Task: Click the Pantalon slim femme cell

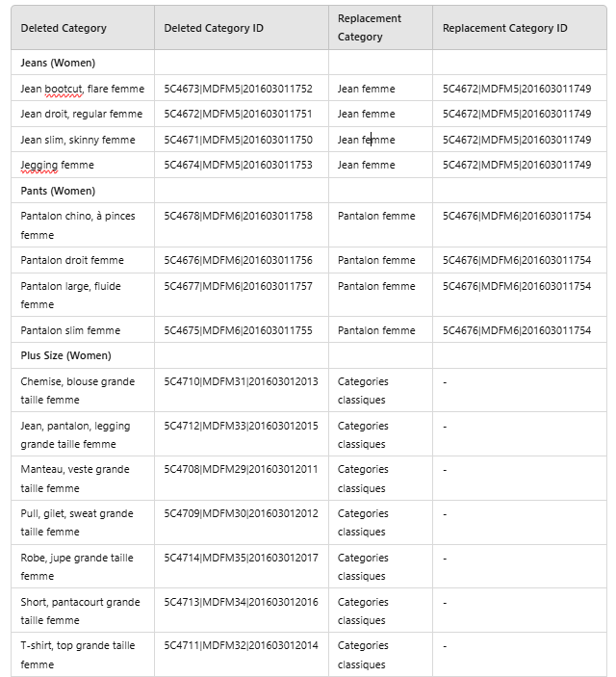Action: coord(70,330)
